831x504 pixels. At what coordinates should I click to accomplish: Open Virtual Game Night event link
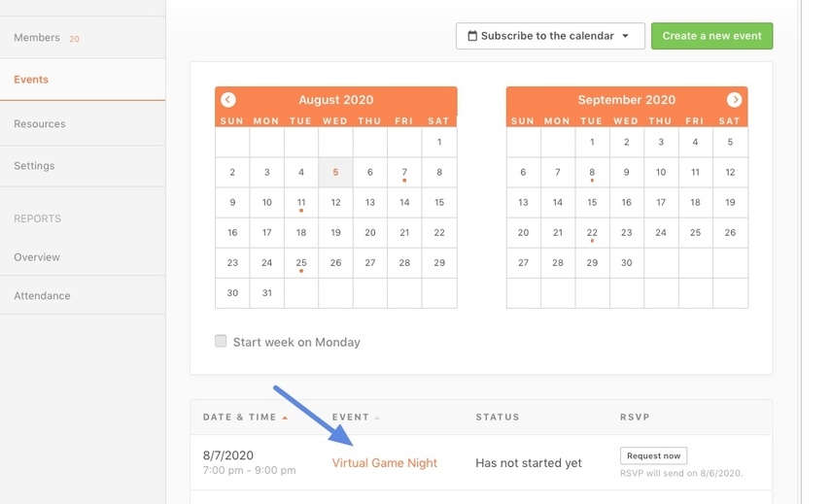point(385,463)
